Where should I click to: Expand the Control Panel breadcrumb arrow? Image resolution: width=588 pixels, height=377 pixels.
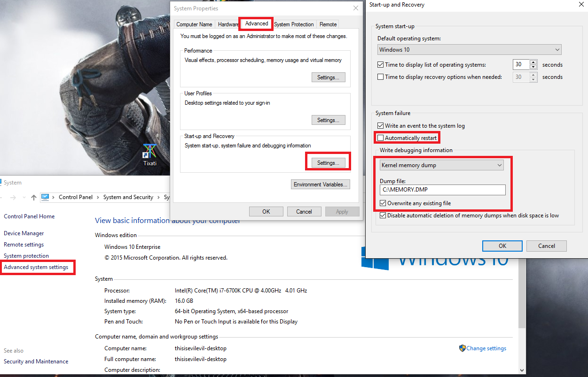click(x=98, y=197)
